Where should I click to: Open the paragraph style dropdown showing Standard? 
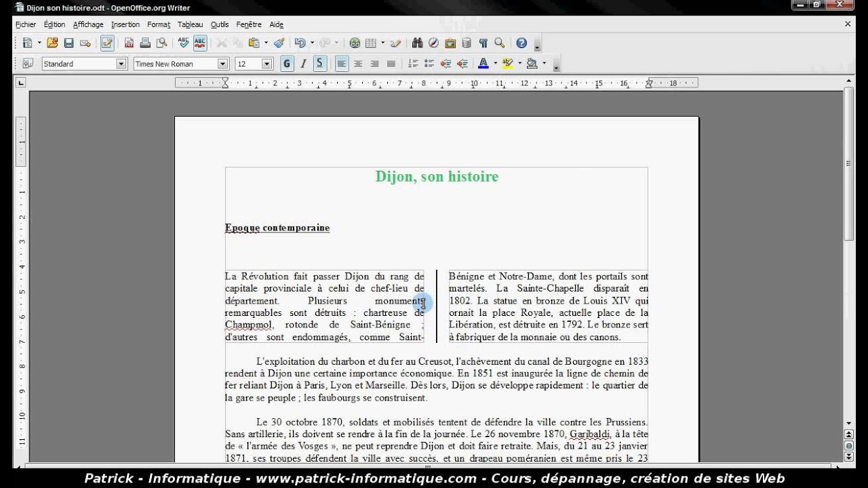coord(121,64)
